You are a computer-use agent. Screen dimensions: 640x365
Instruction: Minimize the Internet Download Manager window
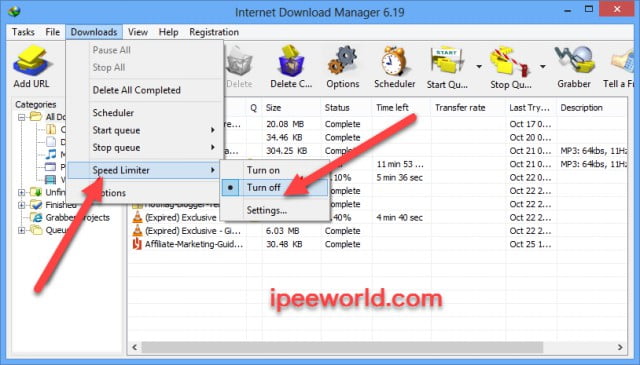567,10
